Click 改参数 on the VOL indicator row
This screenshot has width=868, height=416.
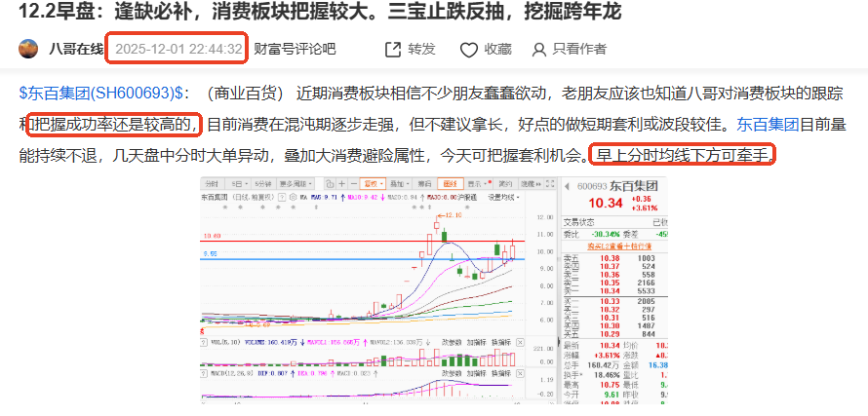click(452, 342)
